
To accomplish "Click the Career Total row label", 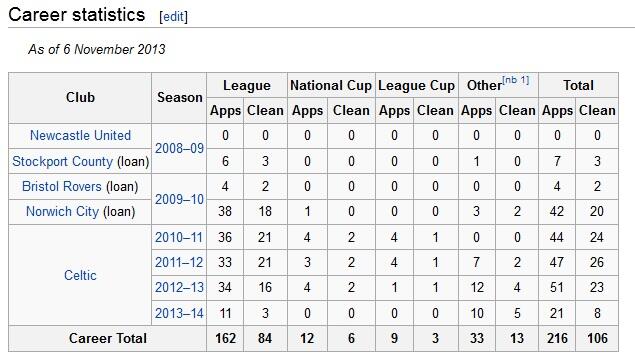I will (108, 338).
